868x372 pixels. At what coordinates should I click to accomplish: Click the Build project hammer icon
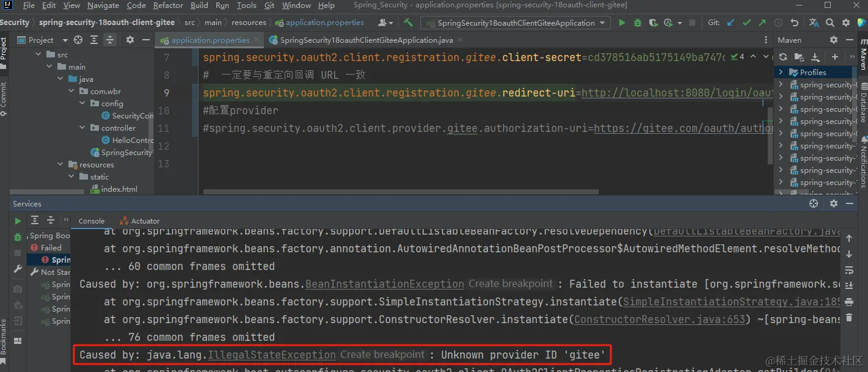point(409,23)
